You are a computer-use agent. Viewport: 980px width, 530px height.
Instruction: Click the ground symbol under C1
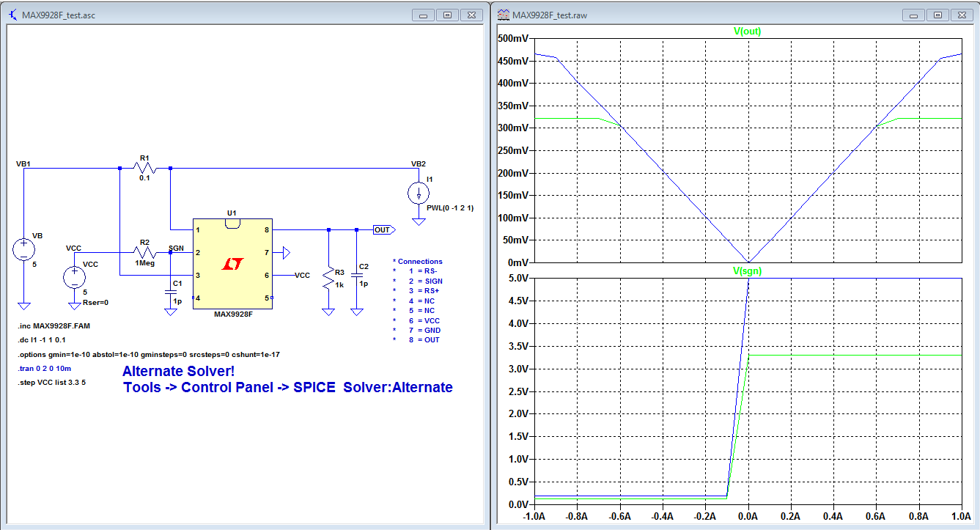pos(171,312)
